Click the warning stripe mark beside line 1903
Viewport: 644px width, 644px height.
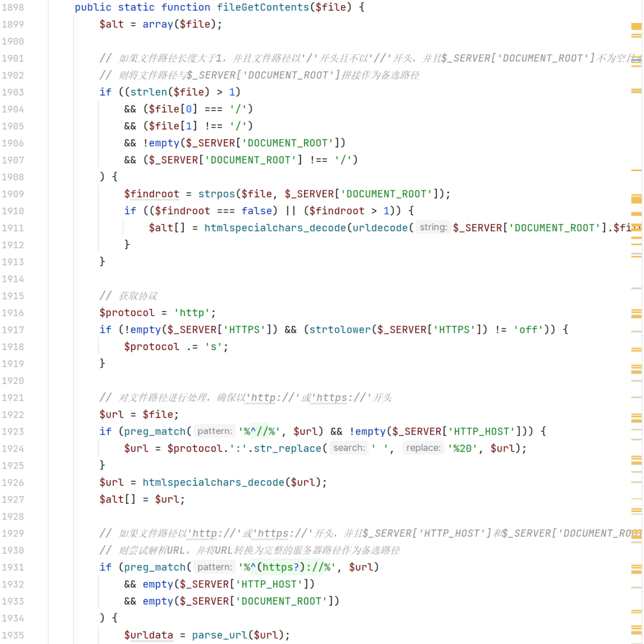[636, 91]
